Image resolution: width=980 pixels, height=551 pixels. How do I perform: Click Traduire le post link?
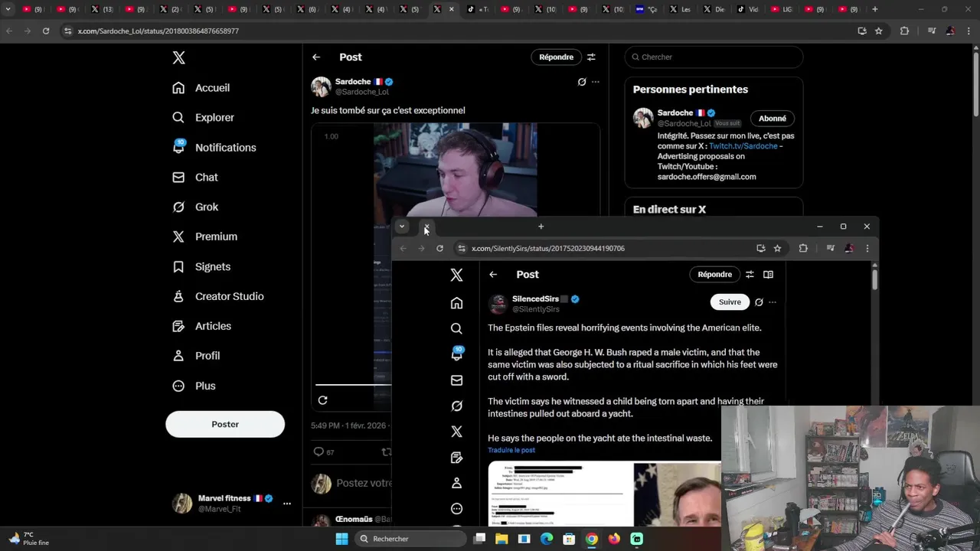click(x=511, y=451)
